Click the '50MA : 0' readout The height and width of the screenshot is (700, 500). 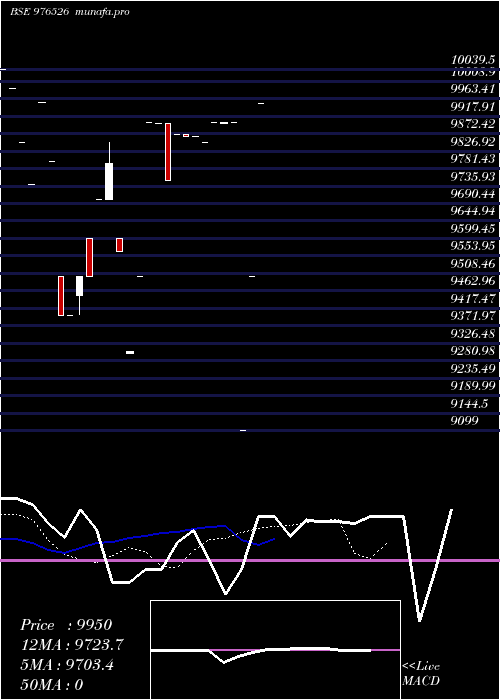(x=52, y=685)
